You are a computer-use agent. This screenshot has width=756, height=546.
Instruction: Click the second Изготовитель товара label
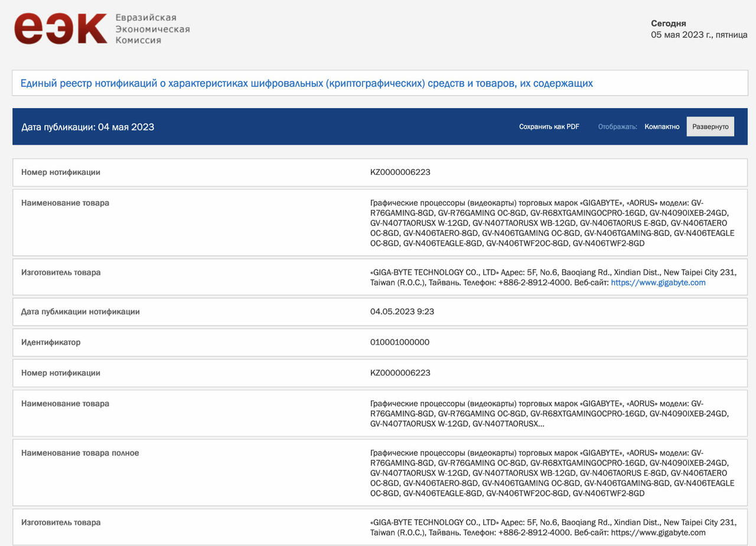pyautogui.click(x=61, y=522)
